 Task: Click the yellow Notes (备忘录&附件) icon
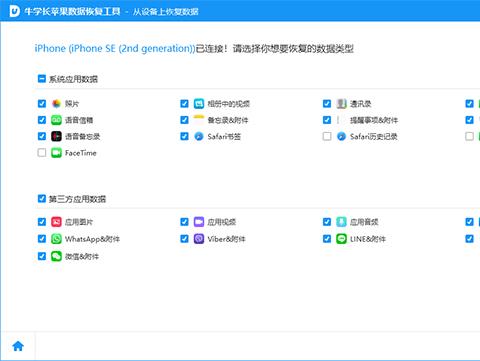tap(199, 120)
